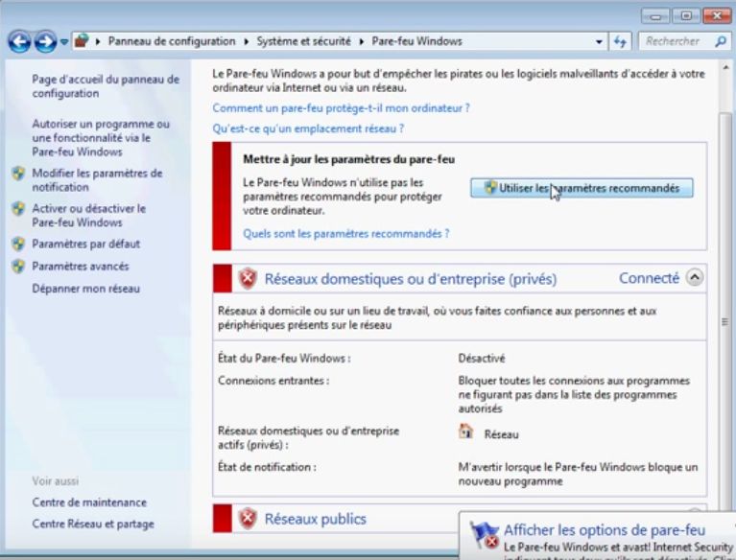Select 'Panneau de configuration' breadcrumb
Viewport: 736px width, 560px height.
coord(172,41)
